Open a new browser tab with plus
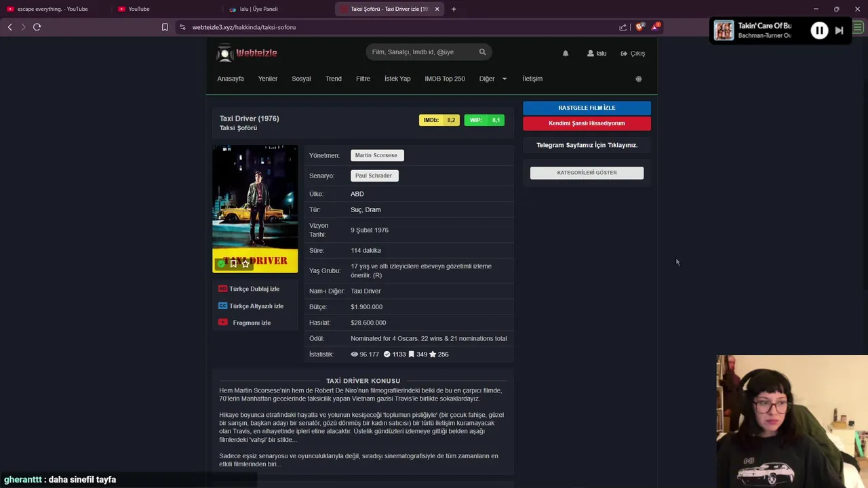Screen dimensions: 868x488 coord(454,9)
